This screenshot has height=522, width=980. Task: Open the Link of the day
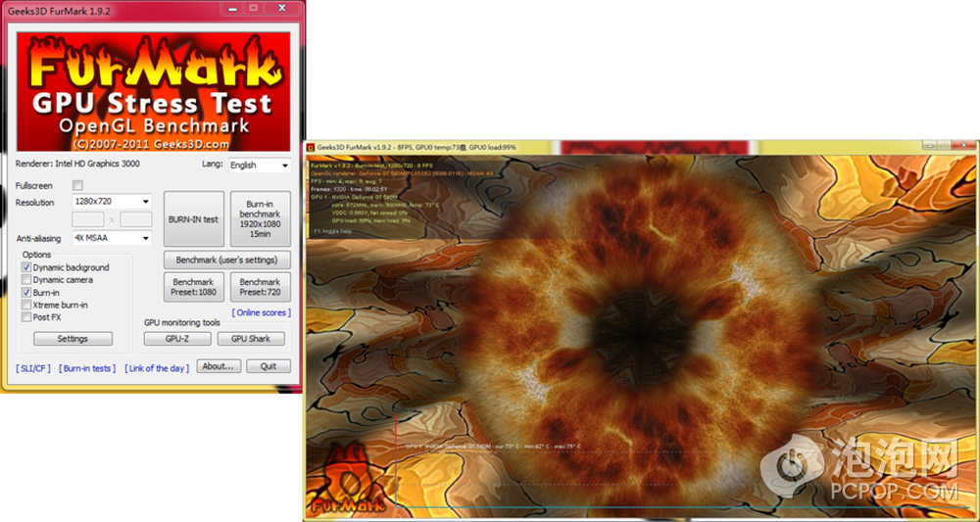156,368
